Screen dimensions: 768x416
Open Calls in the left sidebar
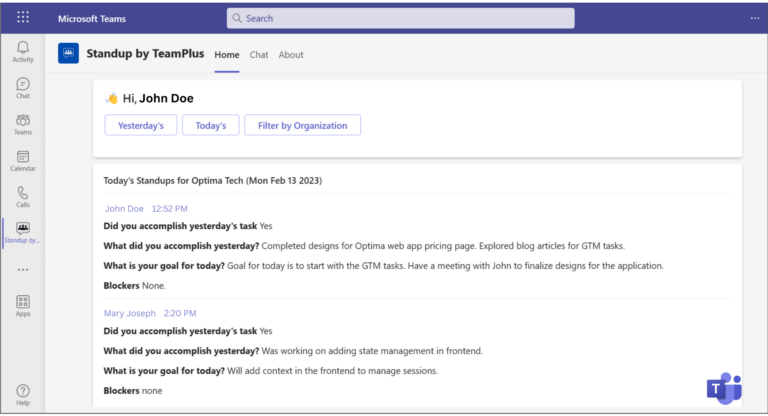(x=23, y=197)
